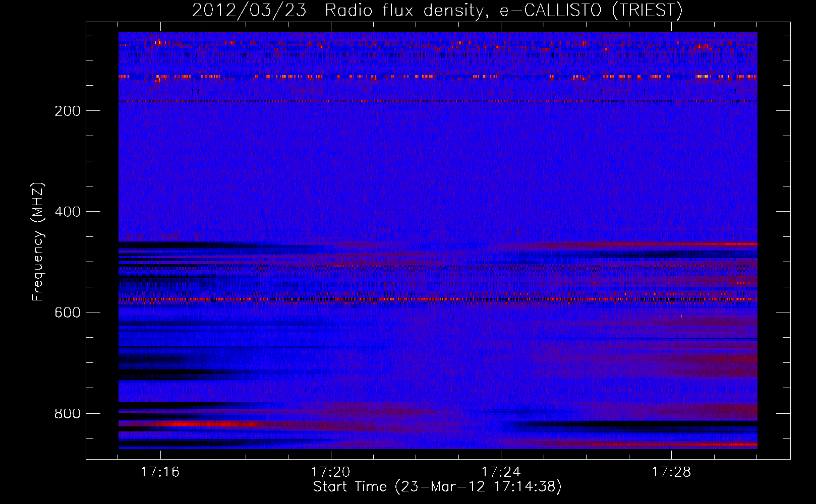Viewport: 816px width, 504px height.
Task: Select the 600 frequency tick label
Action: pos(68,312)
